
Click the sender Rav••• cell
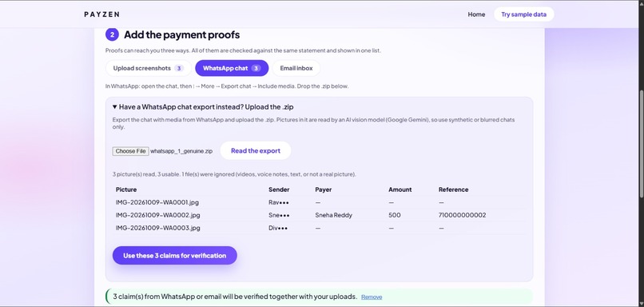(278, 202)
